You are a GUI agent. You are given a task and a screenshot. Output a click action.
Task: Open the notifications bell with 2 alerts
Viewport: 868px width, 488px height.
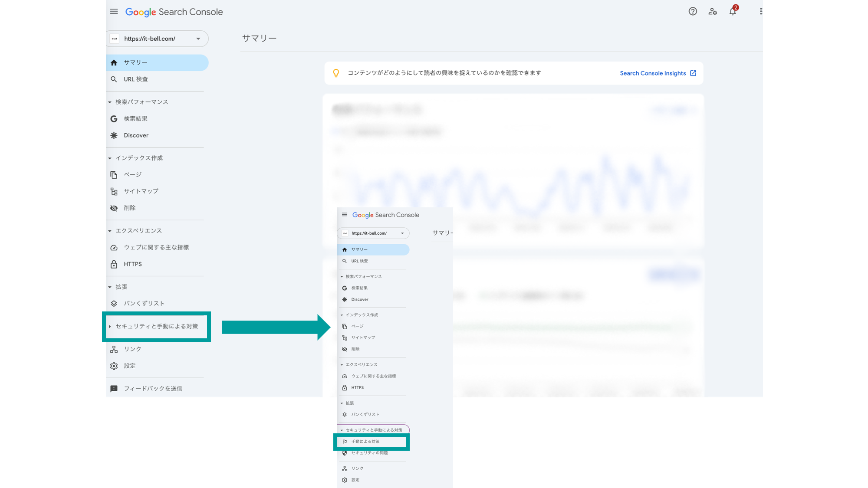click(x=733, y=11)
